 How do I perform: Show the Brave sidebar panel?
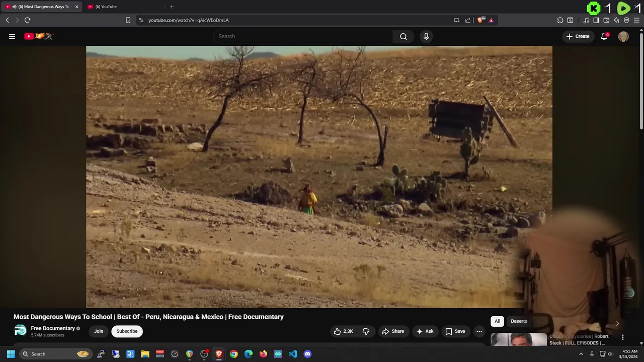pos(596,20)
